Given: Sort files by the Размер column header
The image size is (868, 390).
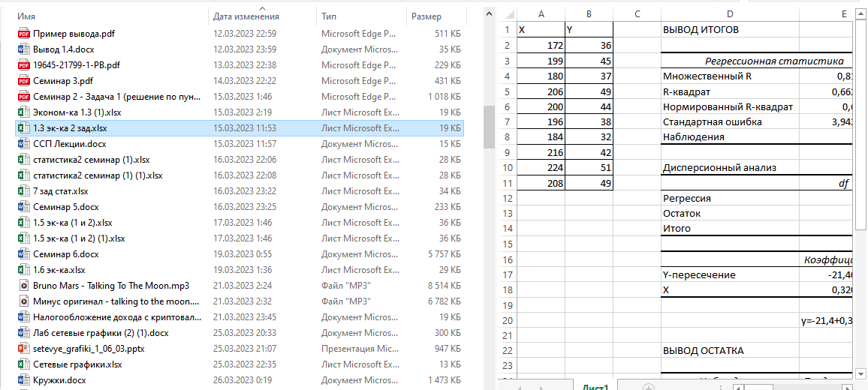Looking at the screenshot, I should [436, 16].
